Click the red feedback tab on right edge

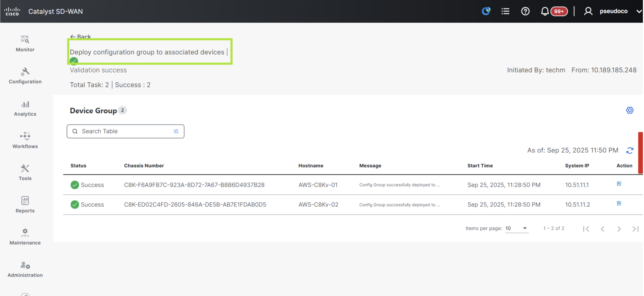[x=640, y=153]
